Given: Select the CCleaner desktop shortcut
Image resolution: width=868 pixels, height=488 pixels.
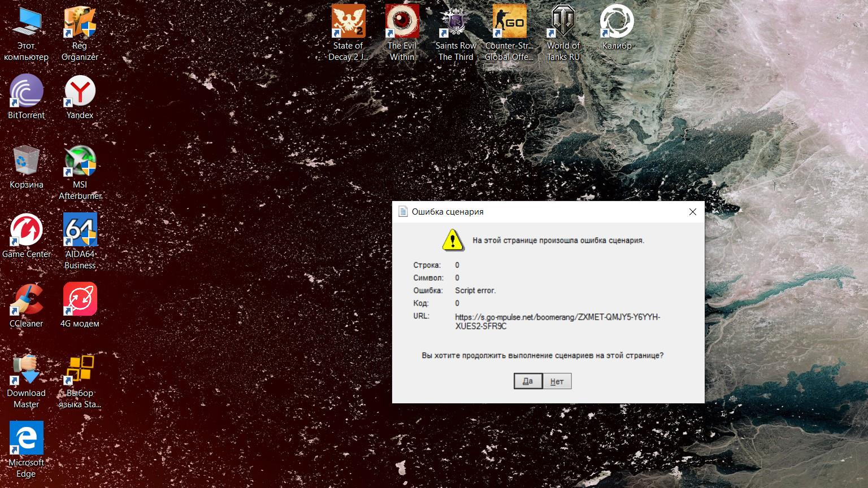Looking at the screenshot, I should (x=26, y=306).
